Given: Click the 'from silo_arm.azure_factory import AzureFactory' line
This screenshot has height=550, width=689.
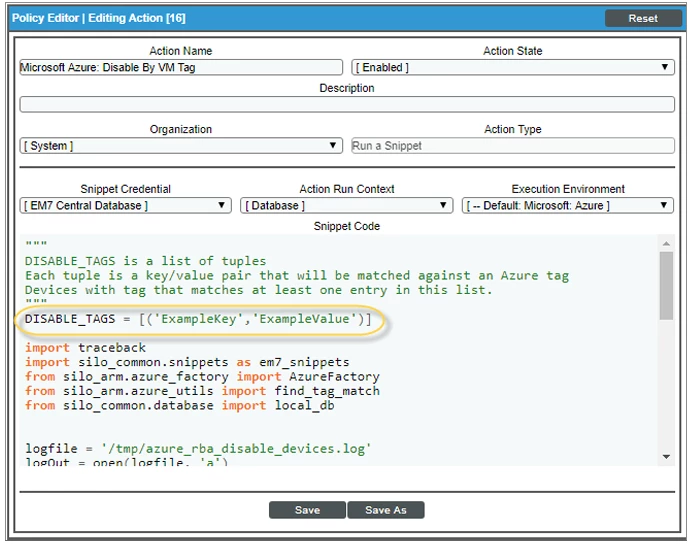Looking at the screenshot, I should click(202, 376).
